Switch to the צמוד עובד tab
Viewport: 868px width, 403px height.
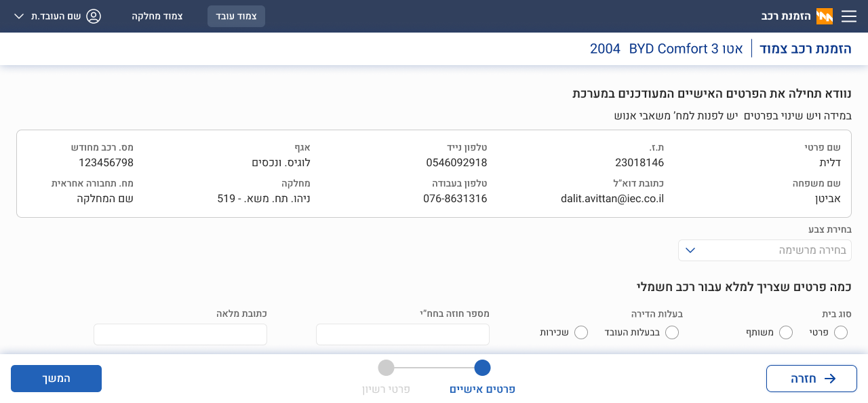tap(236, 16)
